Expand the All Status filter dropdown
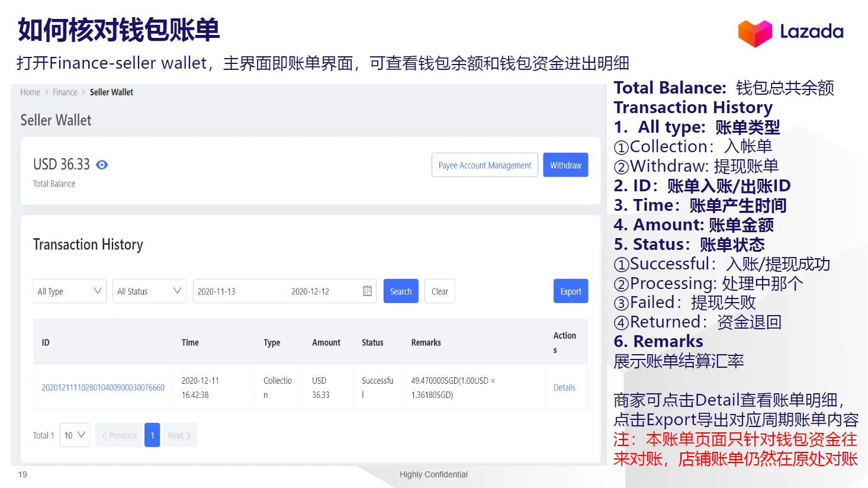Image resolution: width=868 pixels, height=488 pixels. (149, 291)
